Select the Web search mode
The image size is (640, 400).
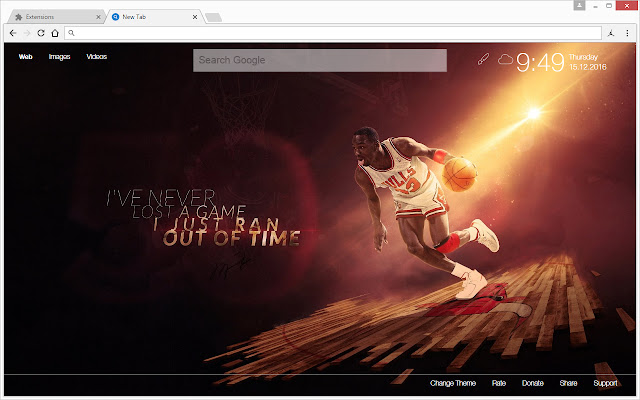[26, 57]
